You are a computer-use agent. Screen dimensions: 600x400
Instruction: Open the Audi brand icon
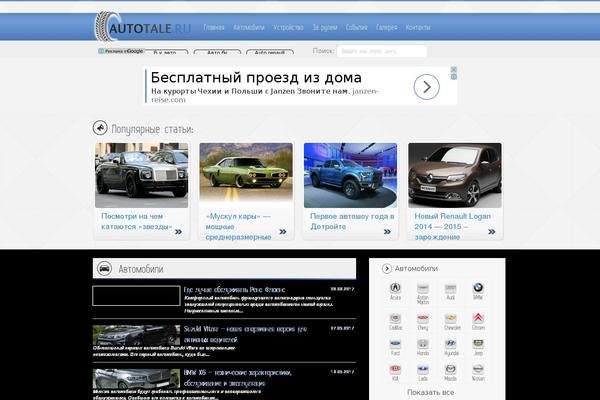pos(450,290)
